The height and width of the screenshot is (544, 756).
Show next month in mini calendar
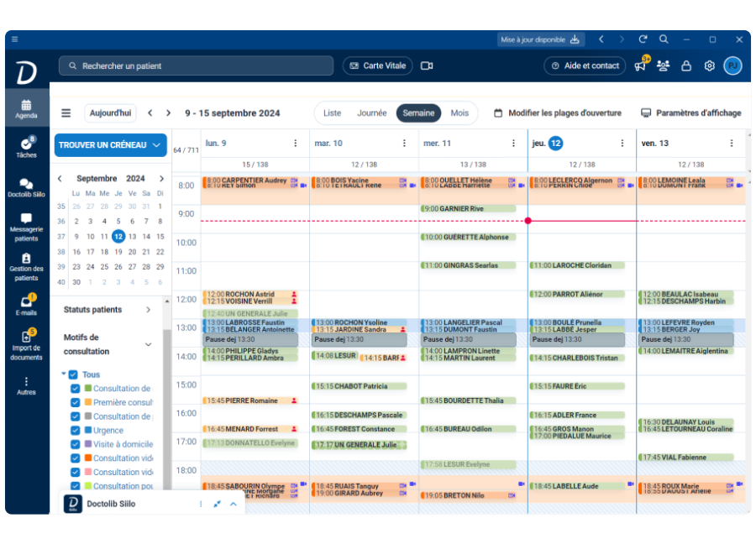tap(161, 178)
